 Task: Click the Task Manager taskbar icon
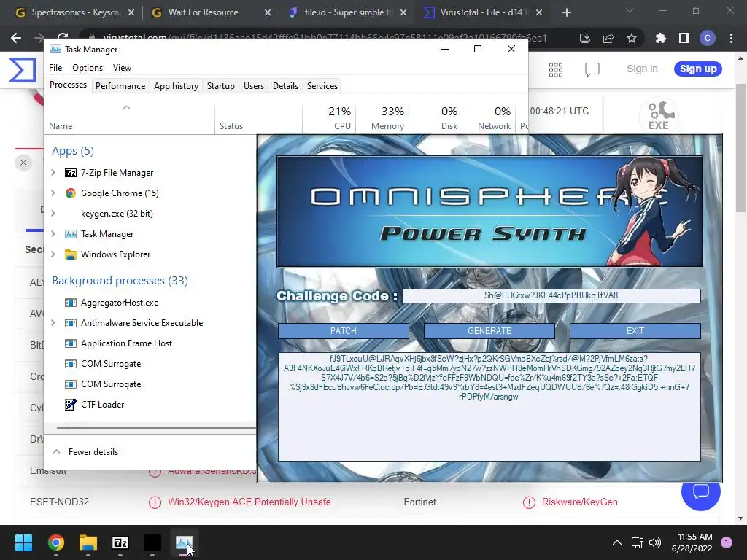pyautogui.click(x=185, y=542)
